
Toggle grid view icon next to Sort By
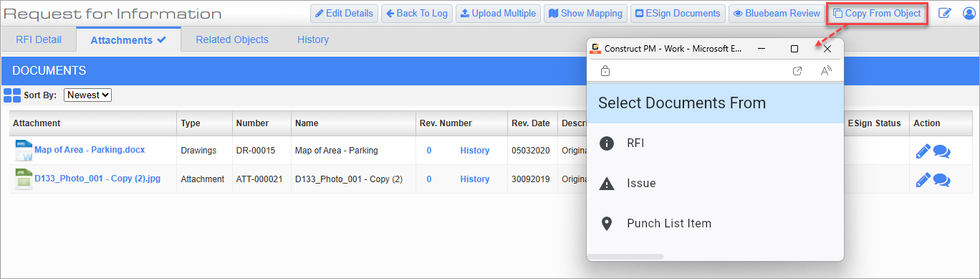pos(12,95)
